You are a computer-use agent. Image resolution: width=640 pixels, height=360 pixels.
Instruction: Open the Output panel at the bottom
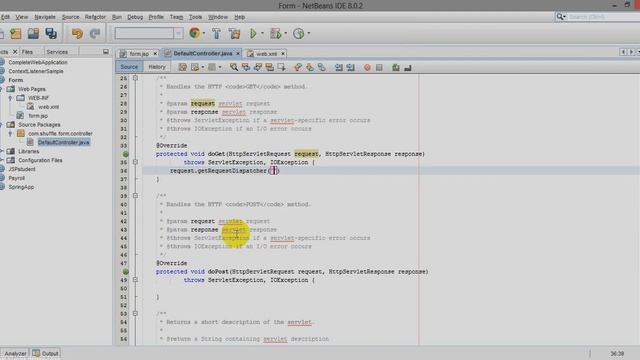tap(46, 353)
